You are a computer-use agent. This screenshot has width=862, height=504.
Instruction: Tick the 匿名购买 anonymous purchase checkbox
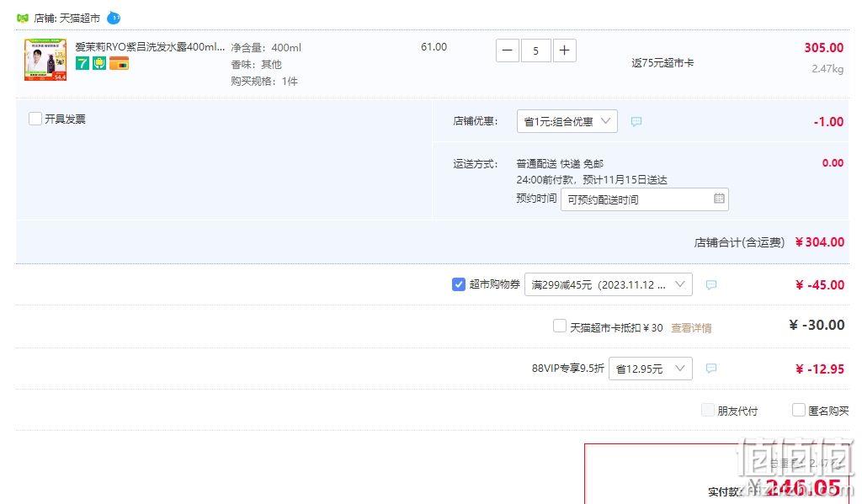coord(798,410)
